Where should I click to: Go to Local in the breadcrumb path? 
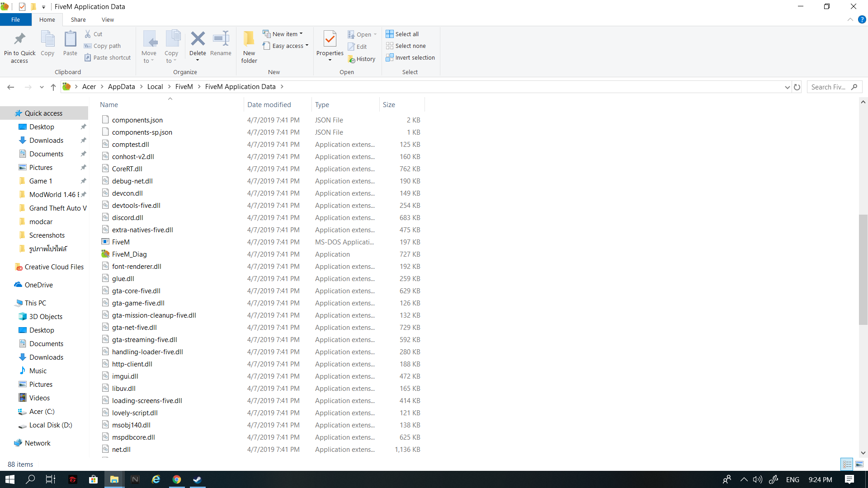[x=155, y=87]
